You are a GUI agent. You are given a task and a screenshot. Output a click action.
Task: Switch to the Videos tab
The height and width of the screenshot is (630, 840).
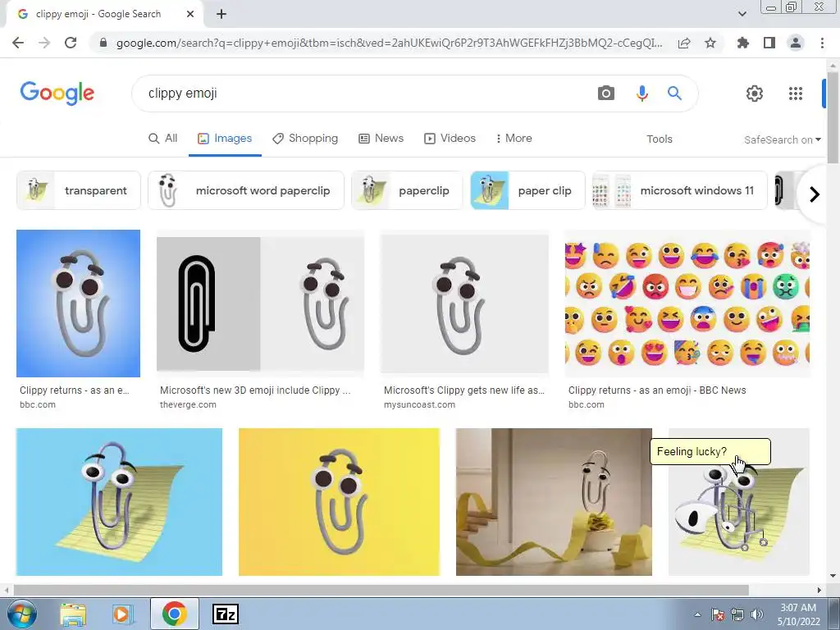tap(450, 138)
